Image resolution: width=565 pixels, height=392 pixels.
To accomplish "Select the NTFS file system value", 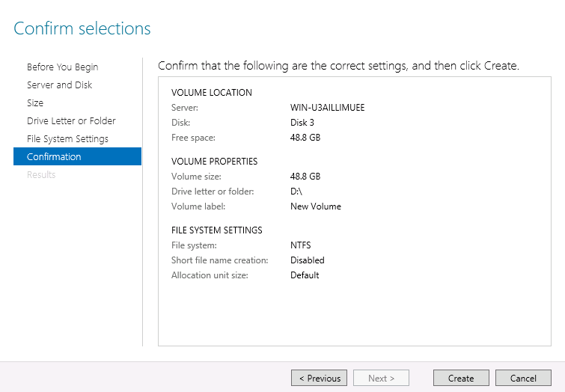I will click(x=300, y=245).
